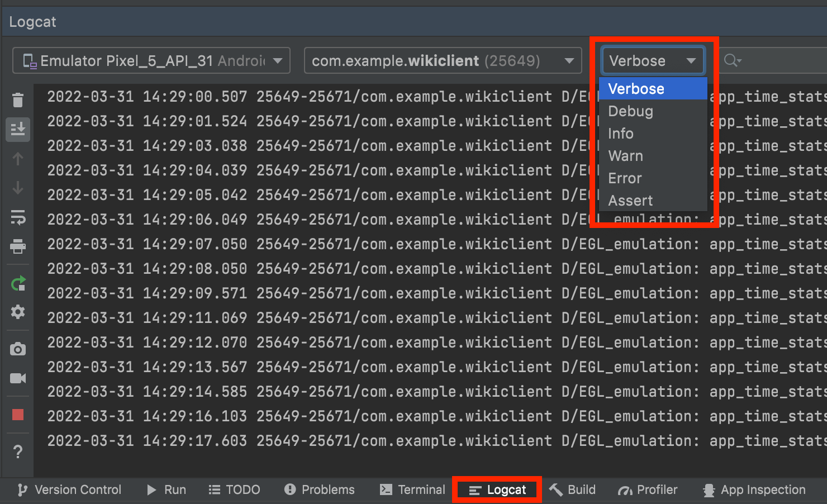
Task: Pick Warn log level
Action: click(653, 155)
